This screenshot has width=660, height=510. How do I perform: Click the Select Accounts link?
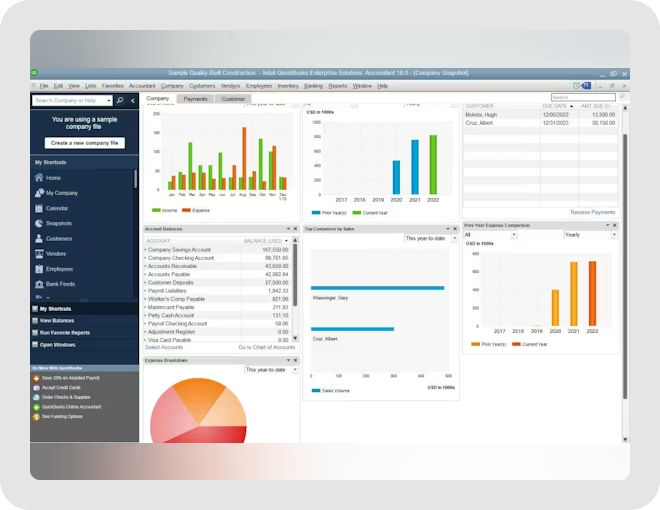tap(164, 347)
